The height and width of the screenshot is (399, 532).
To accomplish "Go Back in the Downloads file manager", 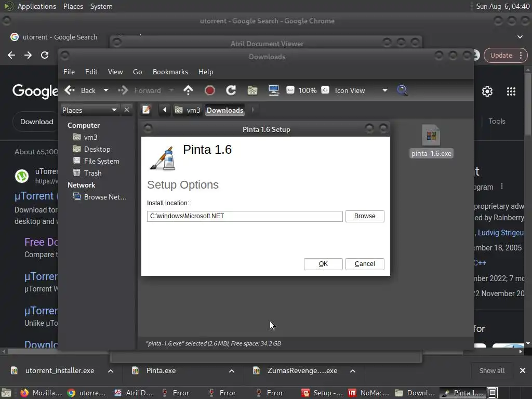I will coord(80,90).
